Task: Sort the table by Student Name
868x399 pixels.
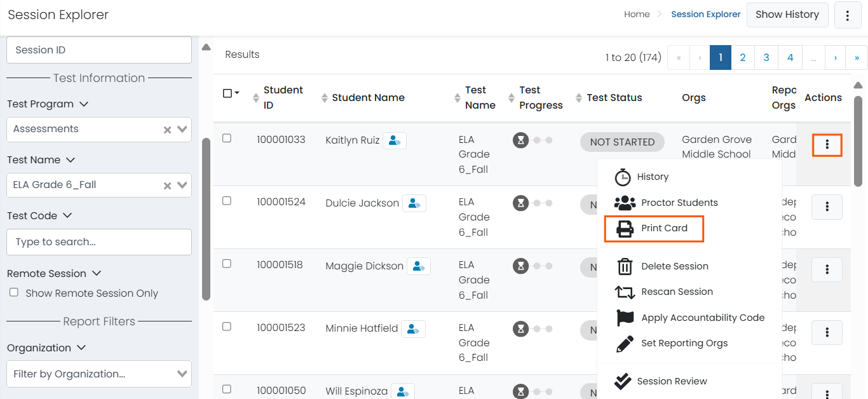Action: pos(325,98)
